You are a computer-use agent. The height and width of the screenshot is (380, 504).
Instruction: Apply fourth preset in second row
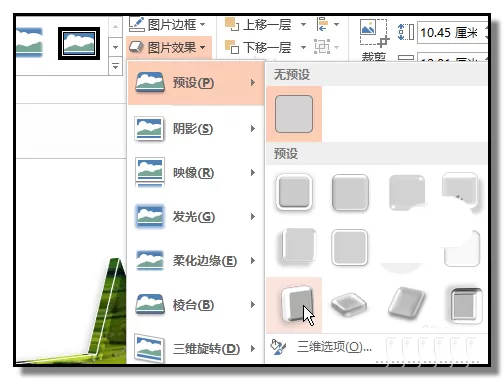(462, 248)
